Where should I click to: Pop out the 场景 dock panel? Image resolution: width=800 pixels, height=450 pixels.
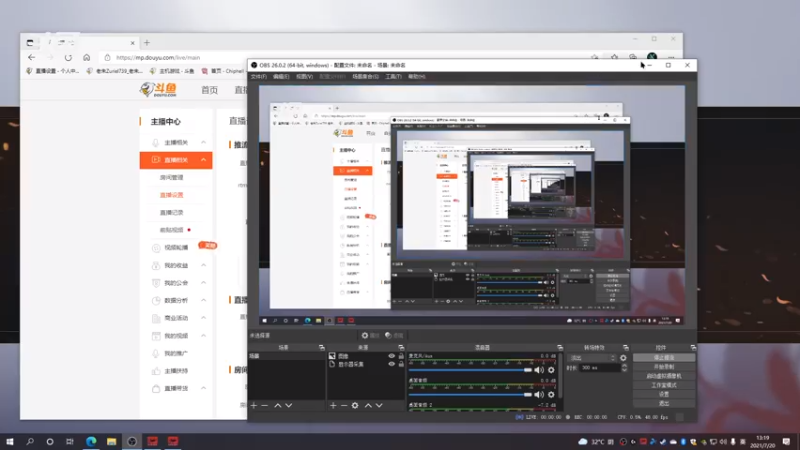pyautogui.click(x=321, y=347)
